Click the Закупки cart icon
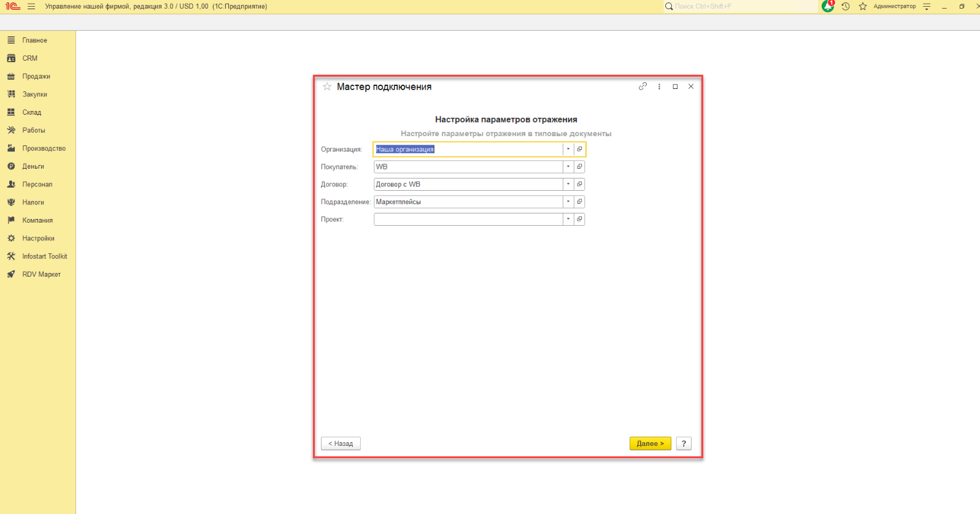 pos(11,94)
